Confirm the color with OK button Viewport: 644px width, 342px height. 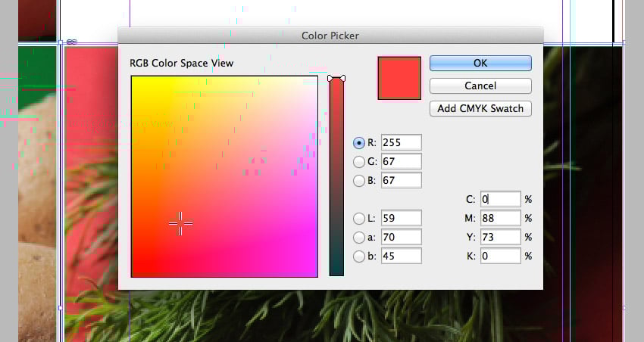tap(480, 63)
